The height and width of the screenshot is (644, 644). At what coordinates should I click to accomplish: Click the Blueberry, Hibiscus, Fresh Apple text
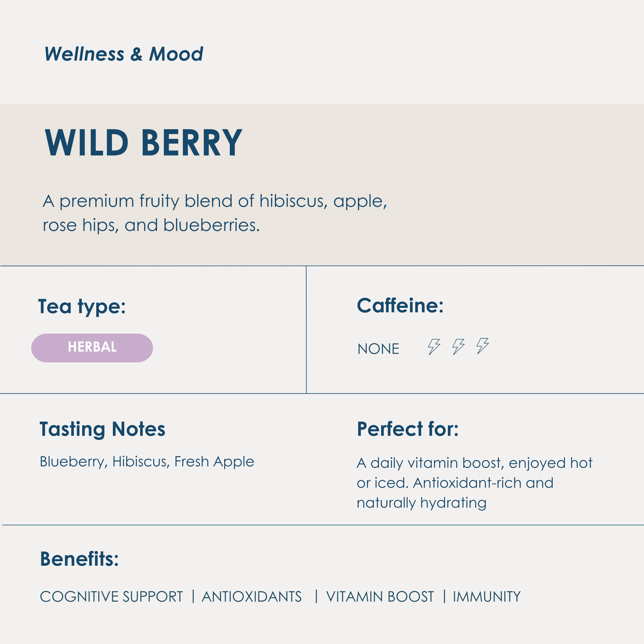pos(147,462)
